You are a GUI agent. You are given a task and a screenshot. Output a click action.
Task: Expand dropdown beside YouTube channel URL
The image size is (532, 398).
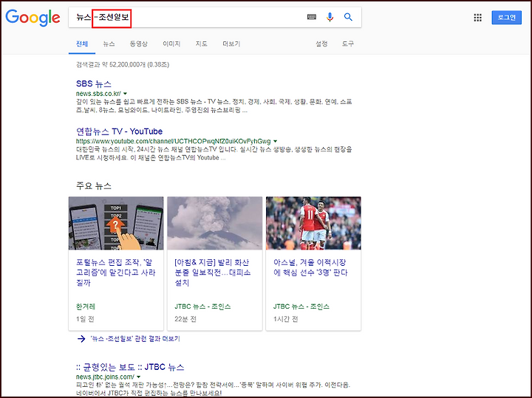pyautogui.click(x=275, y=141)
